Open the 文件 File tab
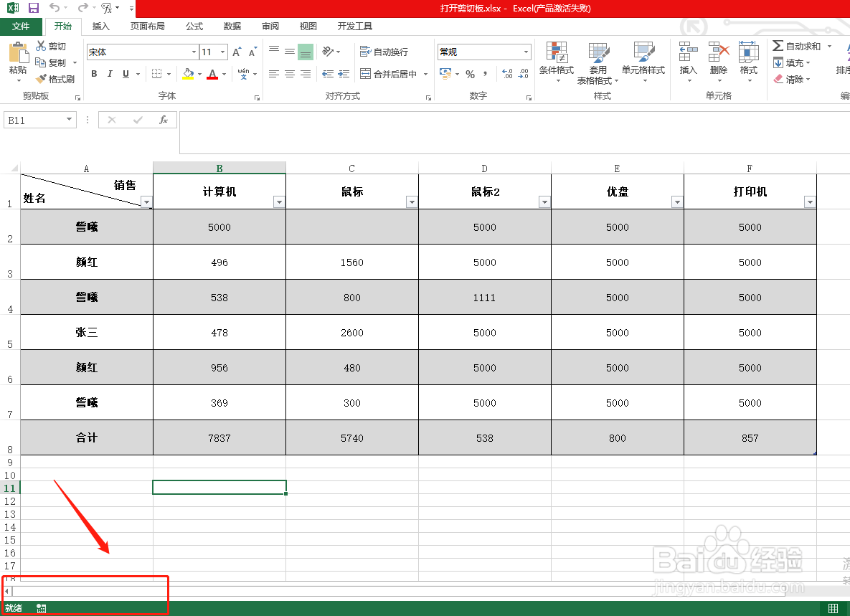The width and height of the screenshot is (850, 616). (x=21, y=26)
